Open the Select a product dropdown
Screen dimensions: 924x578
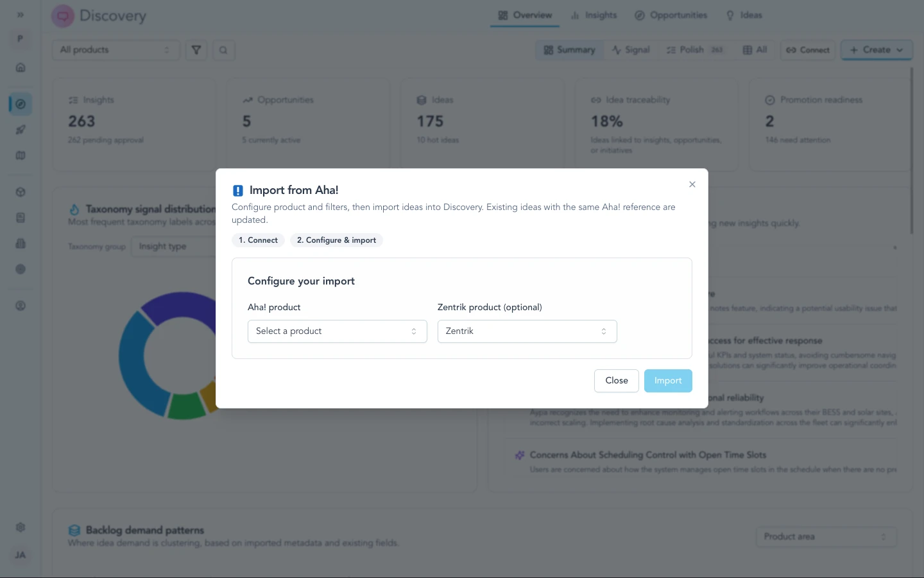(337, 331)
